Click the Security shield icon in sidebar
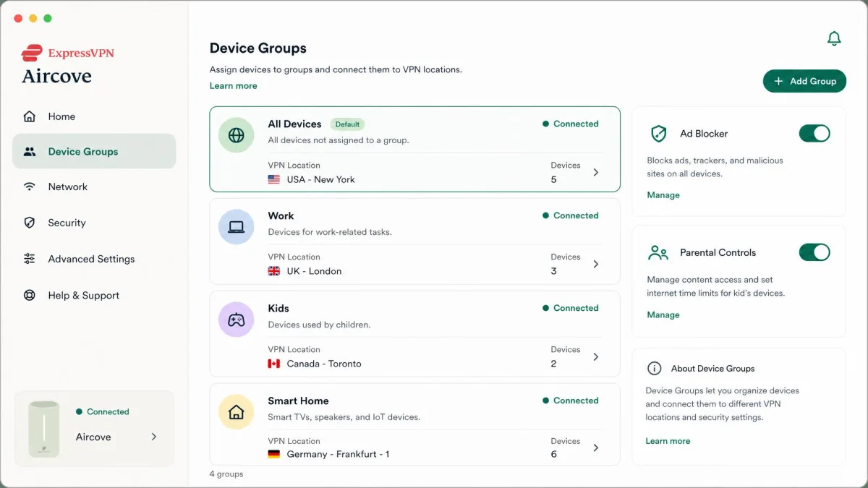The height and width of the screenshot is (488, 868). [x=30, y=223]
